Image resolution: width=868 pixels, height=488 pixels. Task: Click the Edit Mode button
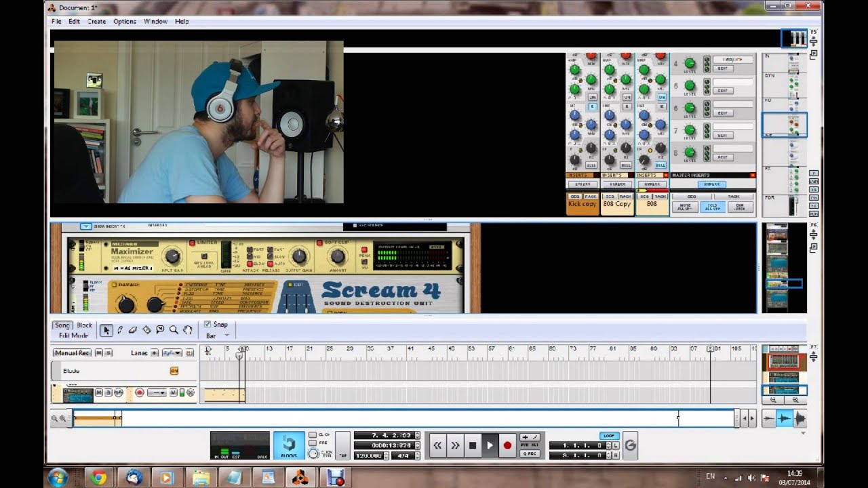tap(73, 335)
